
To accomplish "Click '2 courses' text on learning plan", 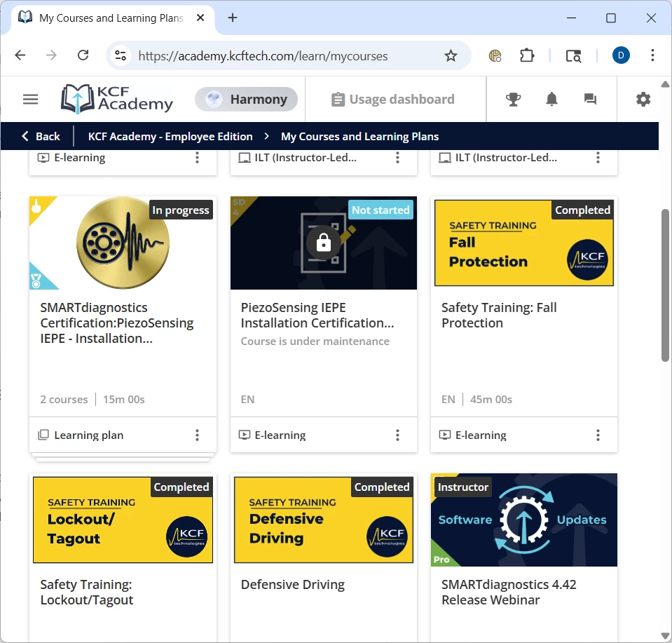I will (64, 400).
